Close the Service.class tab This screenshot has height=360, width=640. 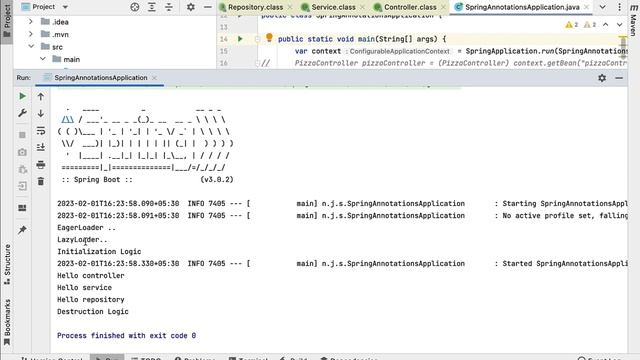click(362, 7)
